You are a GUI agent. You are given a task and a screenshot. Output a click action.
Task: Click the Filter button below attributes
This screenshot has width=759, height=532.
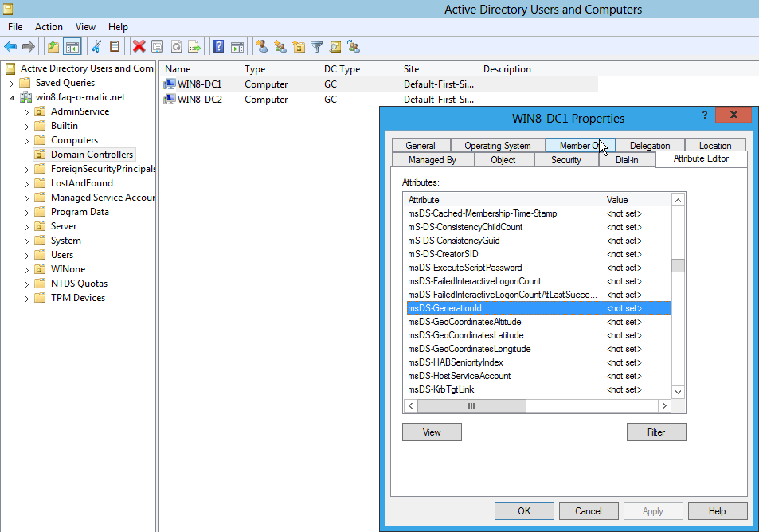click(x=656, y=432)
